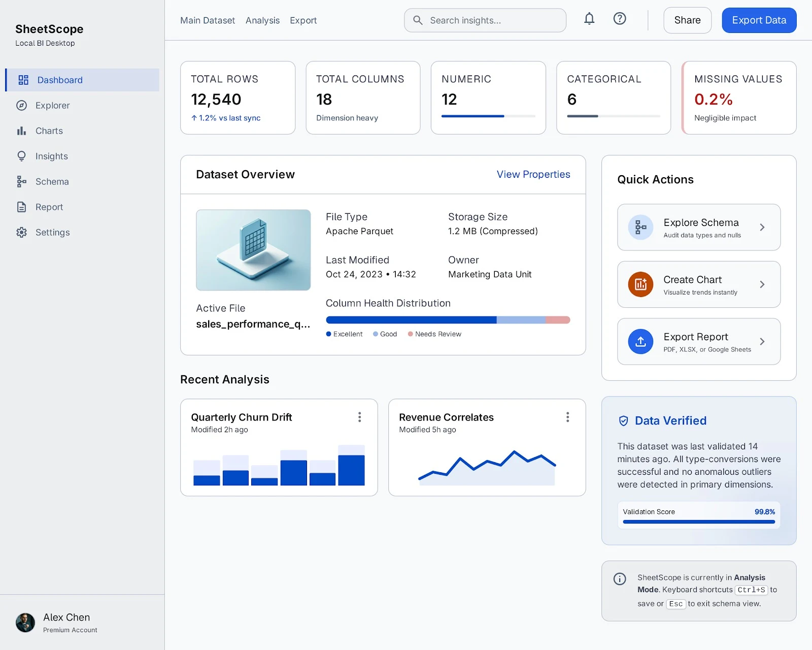Click the blue Export Report upload icon
Image resolution: width=812 pixels, height=650 pixels.
click(x=640, y=342)
